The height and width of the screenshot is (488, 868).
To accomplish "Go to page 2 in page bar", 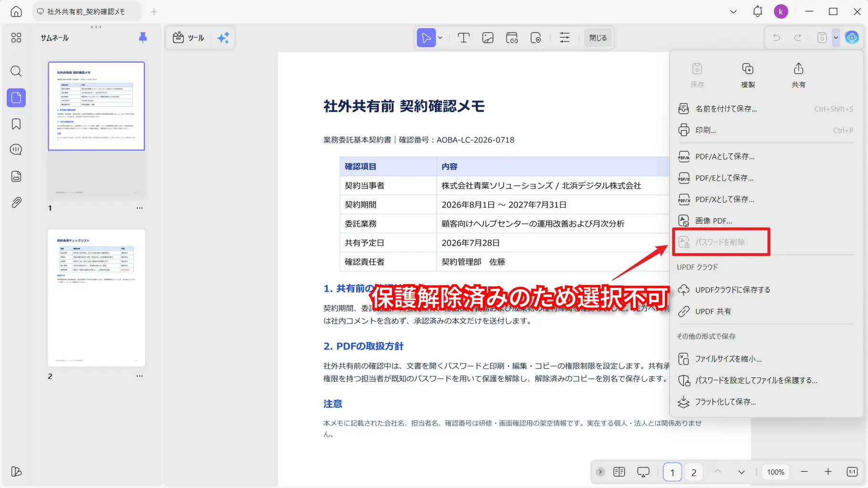I will click(x=694, y=472).
